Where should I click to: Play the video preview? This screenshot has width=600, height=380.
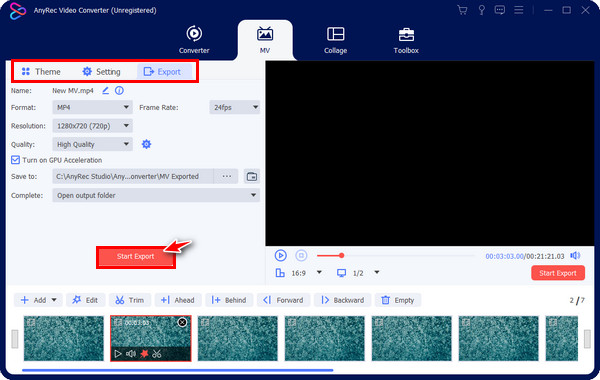point(280,255)
